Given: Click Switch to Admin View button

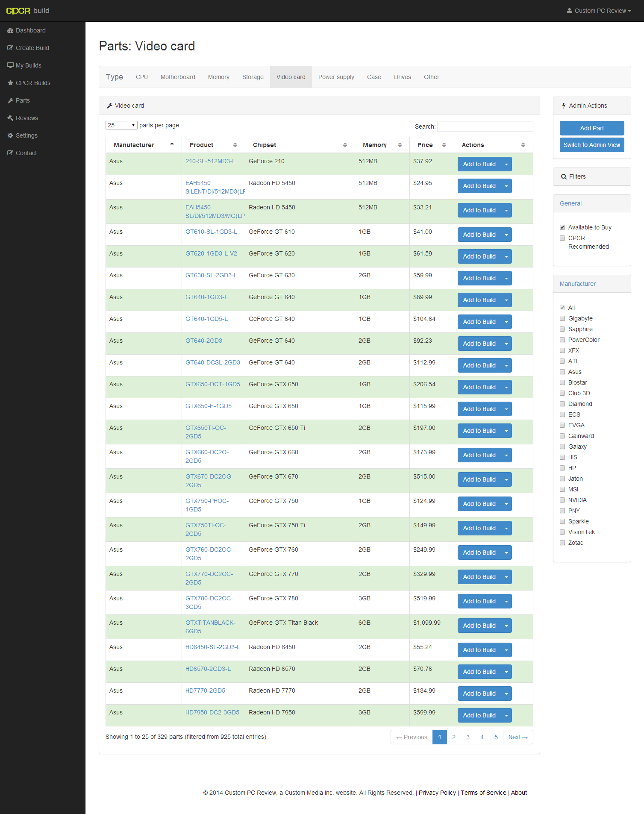Looking at the screenshot, I should [x=592, y=145].
